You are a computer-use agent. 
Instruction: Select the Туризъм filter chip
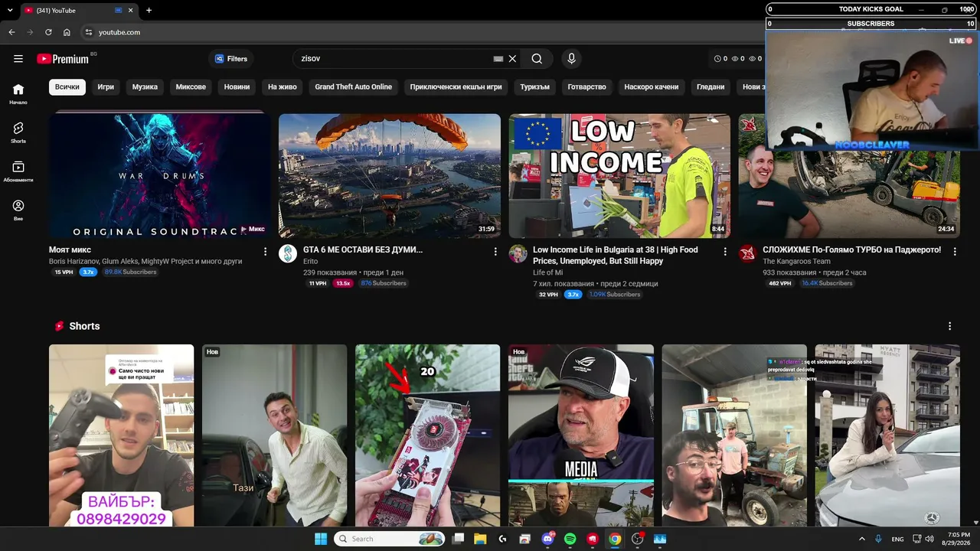[x=535, y=87]
